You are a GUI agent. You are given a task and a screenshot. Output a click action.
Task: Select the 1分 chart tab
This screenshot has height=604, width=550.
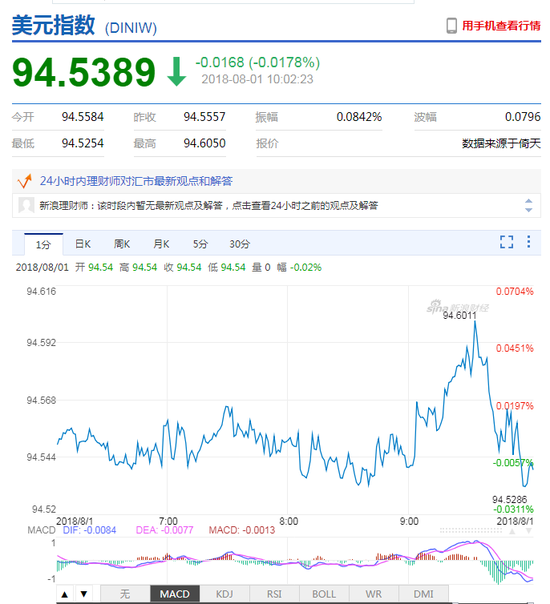44,244
